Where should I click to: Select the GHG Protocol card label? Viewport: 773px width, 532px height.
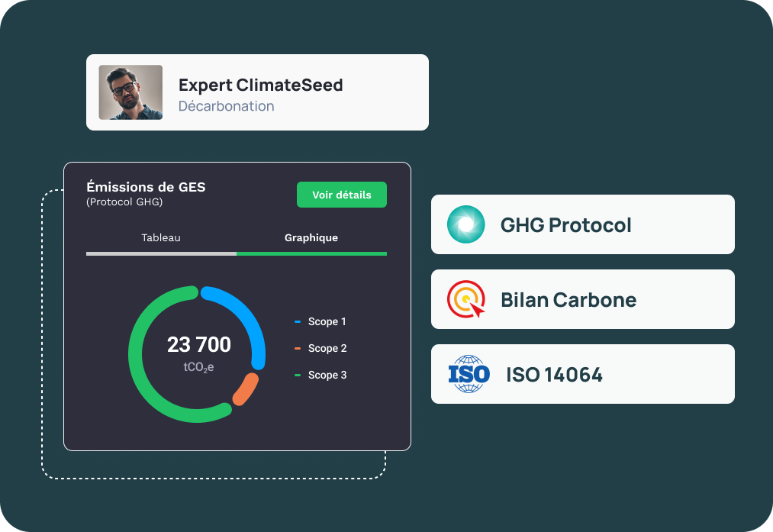tap(566, 225)
